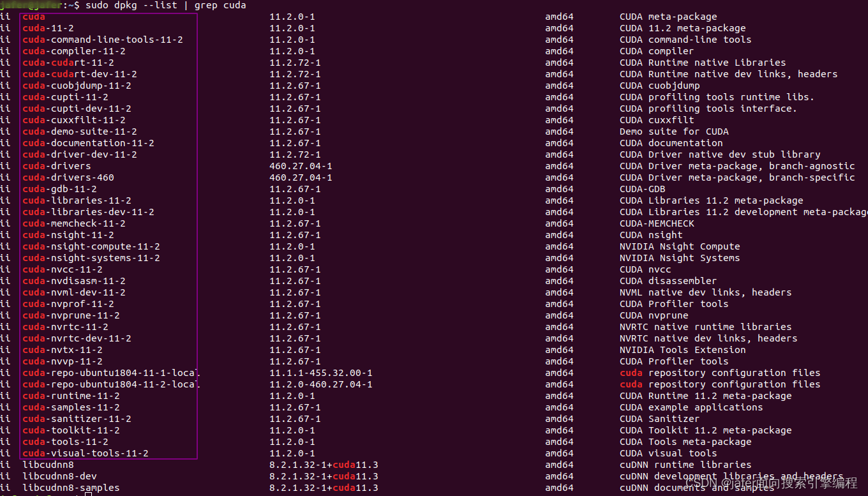This screenshot has height=496, width=868.
Task: Click package 'cuda-driver-dev-11-2'
Action: (80, 154)
